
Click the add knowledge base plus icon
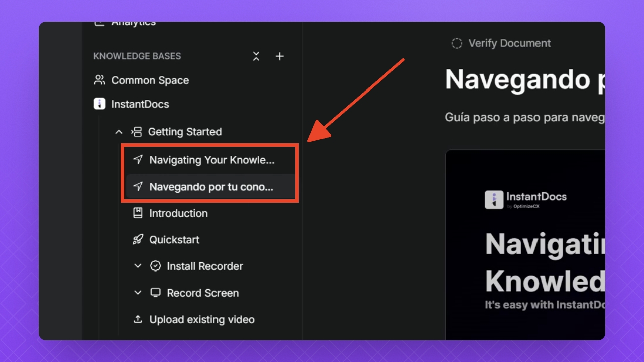(280, 56)
